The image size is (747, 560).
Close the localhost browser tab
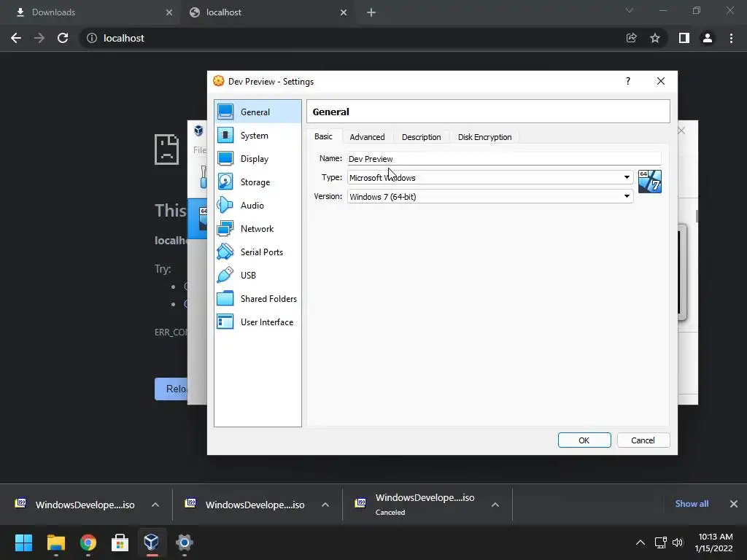click(344, 12)
